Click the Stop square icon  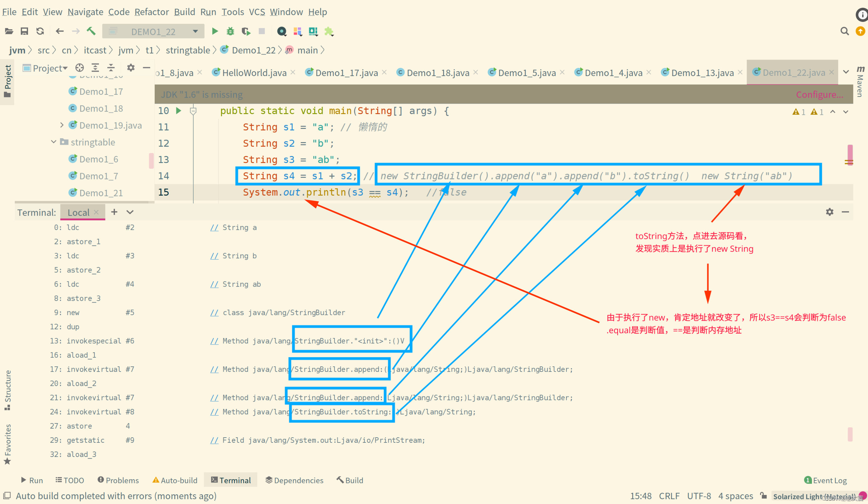click(262, 31)
